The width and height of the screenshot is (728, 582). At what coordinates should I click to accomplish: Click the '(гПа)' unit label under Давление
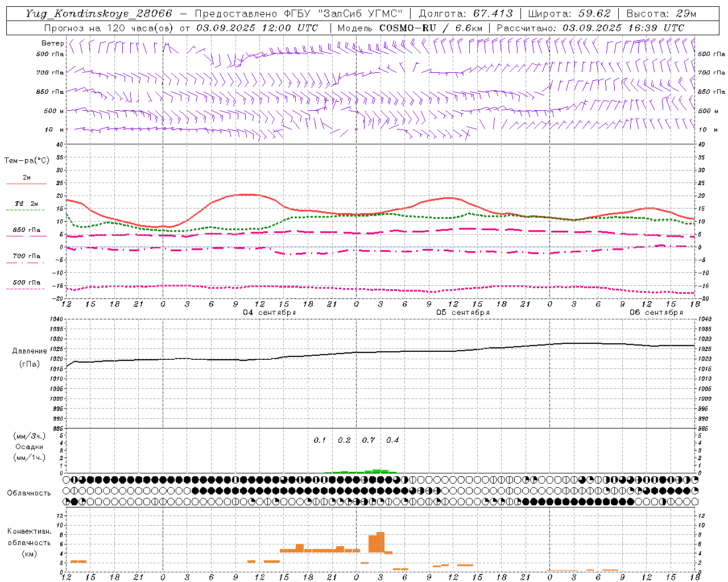click(30, 364)
